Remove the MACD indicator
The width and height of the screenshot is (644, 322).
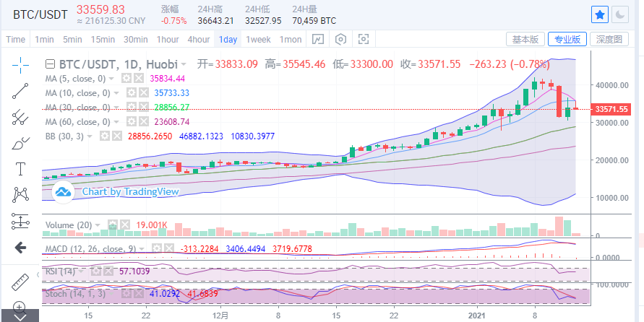click(x=169, y=248)
